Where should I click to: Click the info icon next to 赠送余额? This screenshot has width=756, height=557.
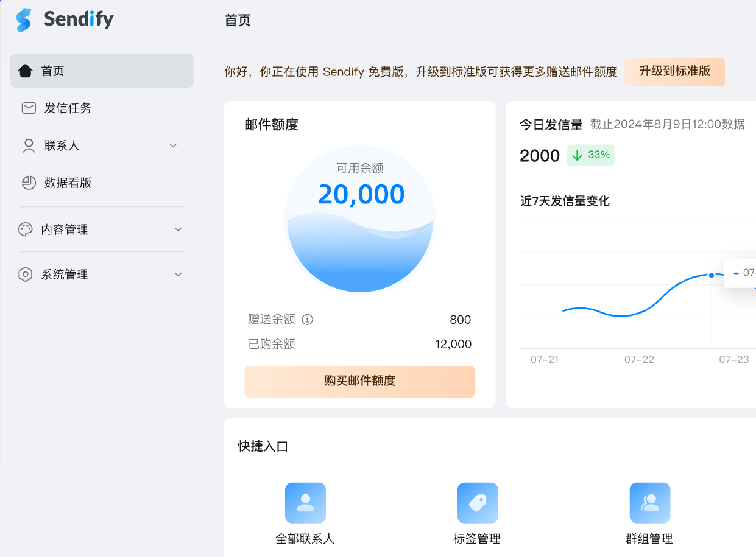pos(308,320)
